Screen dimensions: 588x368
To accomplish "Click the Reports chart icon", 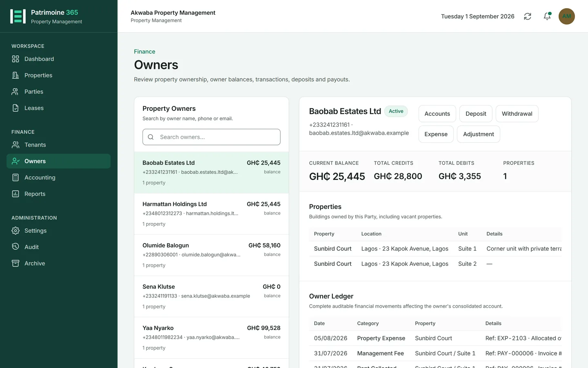I will coord(16,194).
